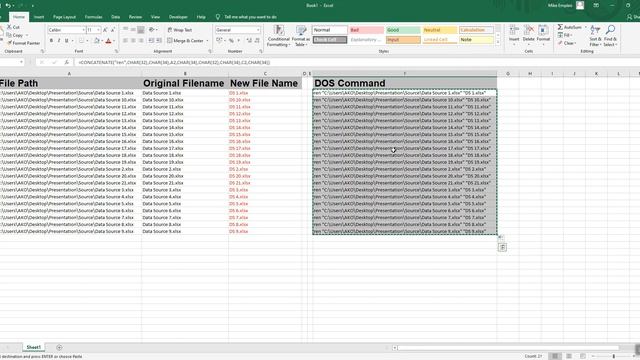Increase font size with the large A
The image size is (640, 360).
tap(105, 30)
